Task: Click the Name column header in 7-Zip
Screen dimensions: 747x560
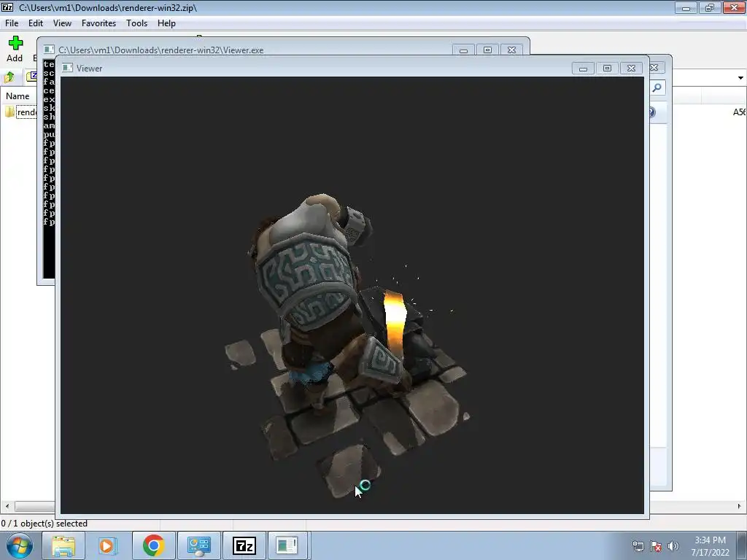Action: point(18,96)
